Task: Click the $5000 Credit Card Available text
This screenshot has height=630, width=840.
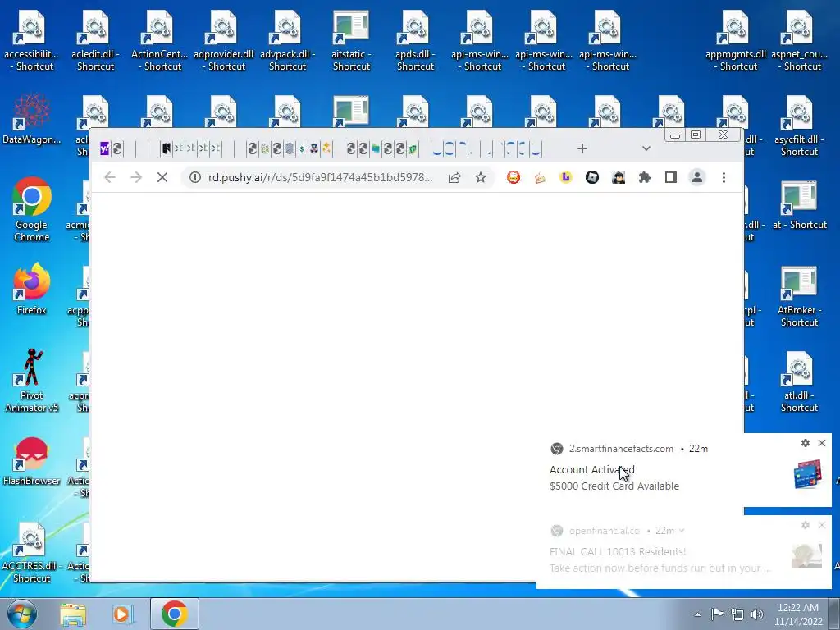Action: (614, 486)
